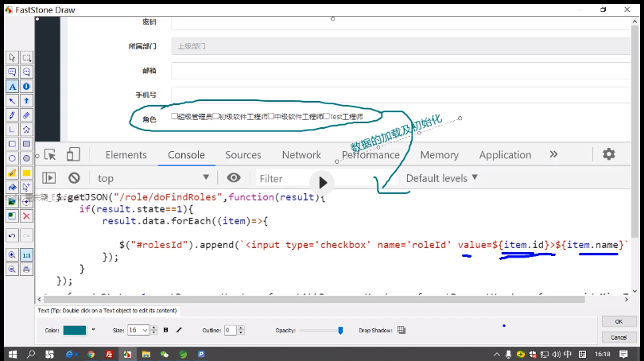Open the Windows Start menu
The height and width of the screenshot is (361, 644).
(x=13, y=354)
